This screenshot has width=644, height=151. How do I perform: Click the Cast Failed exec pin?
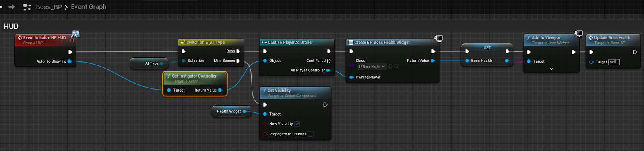(x=329, y=61)
